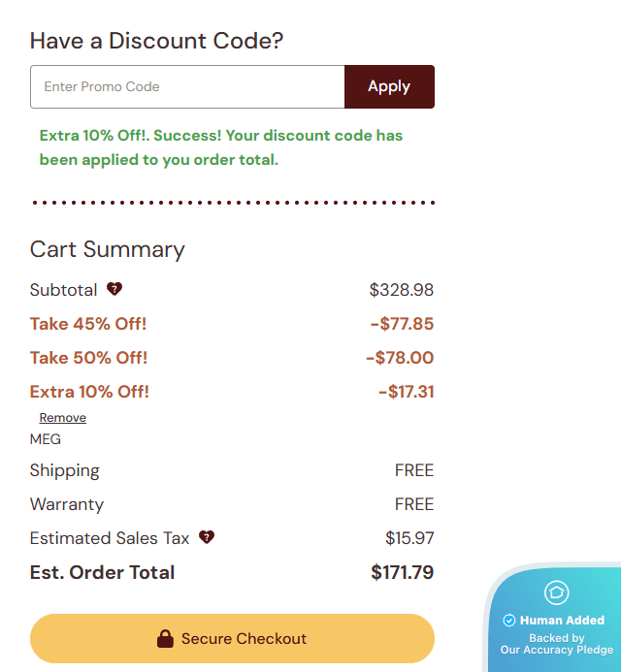The image size is (621, 672).
Task: Click the house icon in the pledge badge
Action: tap(556, 592)
